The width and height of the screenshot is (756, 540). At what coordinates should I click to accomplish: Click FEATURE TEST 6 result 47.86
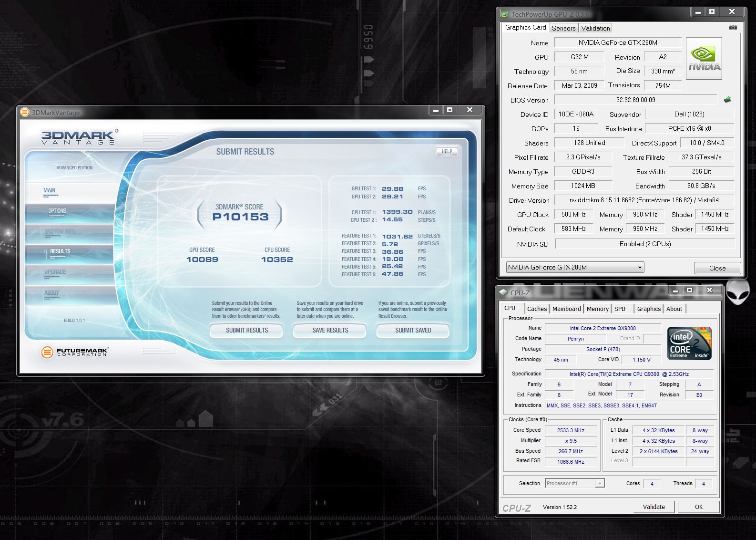pyautogui.click(x=392, y=274)
